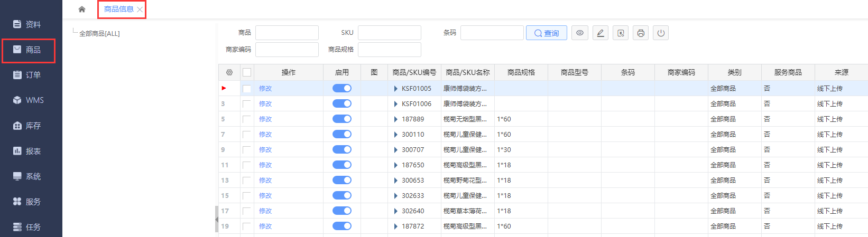This screenshot has width=868, height=237.
Task: Expand row 302633 SKU details
Action: [x=395, y=196]
